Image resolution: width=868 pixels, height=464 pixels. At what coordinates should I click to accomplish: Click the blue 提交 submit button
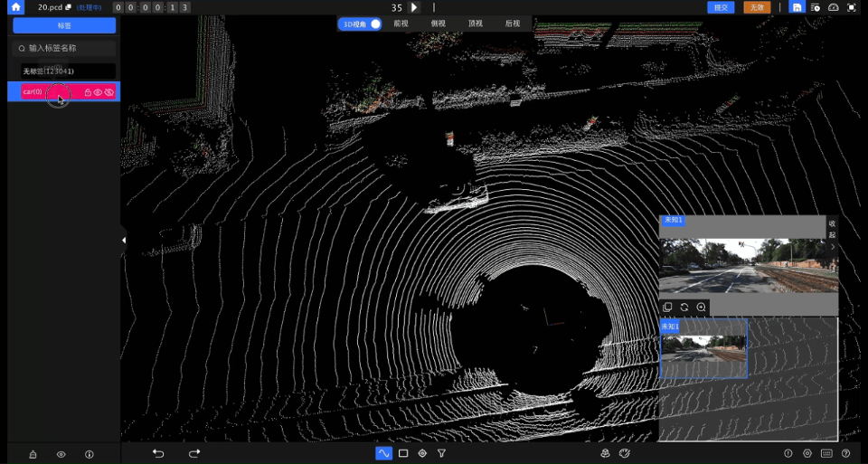point(721,7)
